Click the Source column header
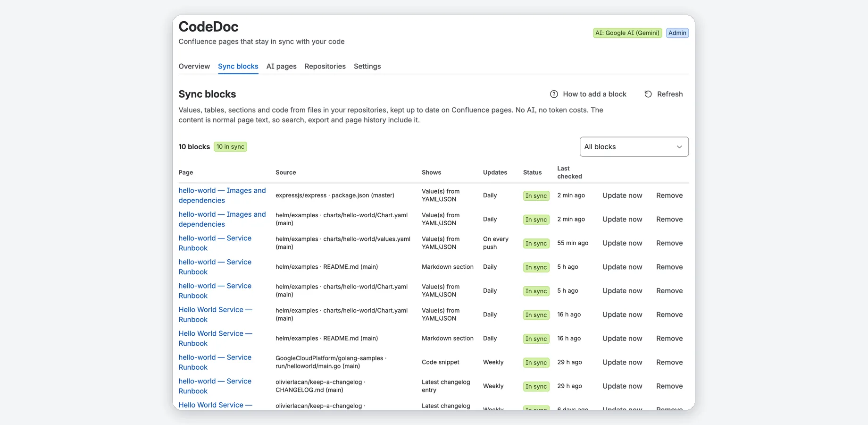 286,172
